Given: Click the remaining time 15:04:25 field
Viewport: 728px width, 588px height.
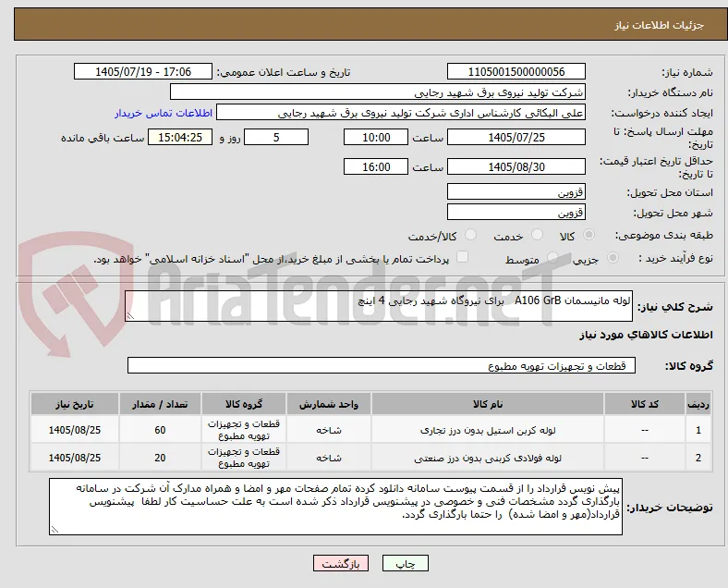Looking at the screenshot, I should coord(180,138).
